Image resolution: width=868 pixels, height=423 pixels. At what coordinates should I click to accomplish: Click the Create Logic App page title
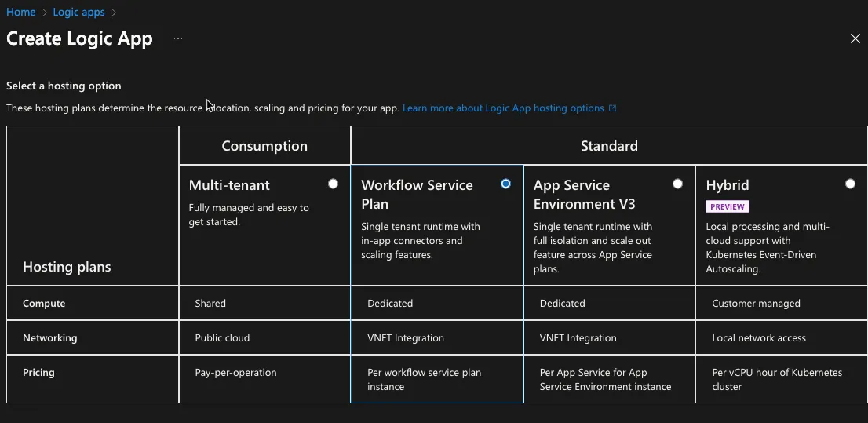(79, 38)
